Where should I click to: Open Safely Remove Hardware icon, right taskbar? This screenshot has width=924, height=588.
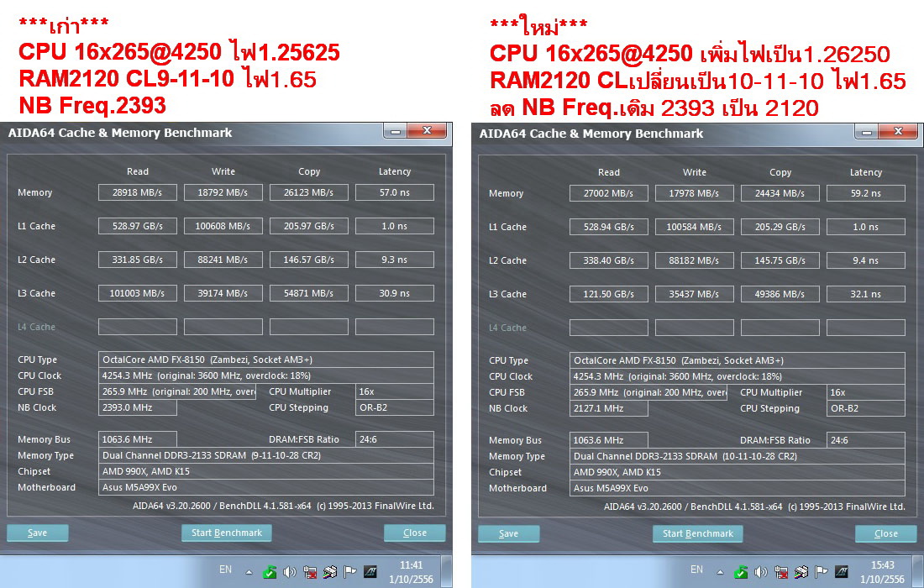[x=741, y=571]
